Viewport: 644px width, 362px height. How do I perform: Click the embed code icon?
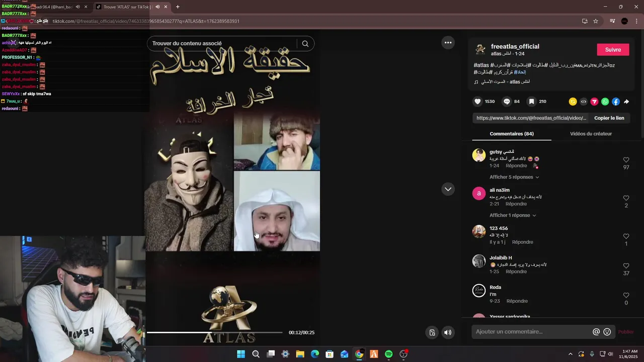584,102
